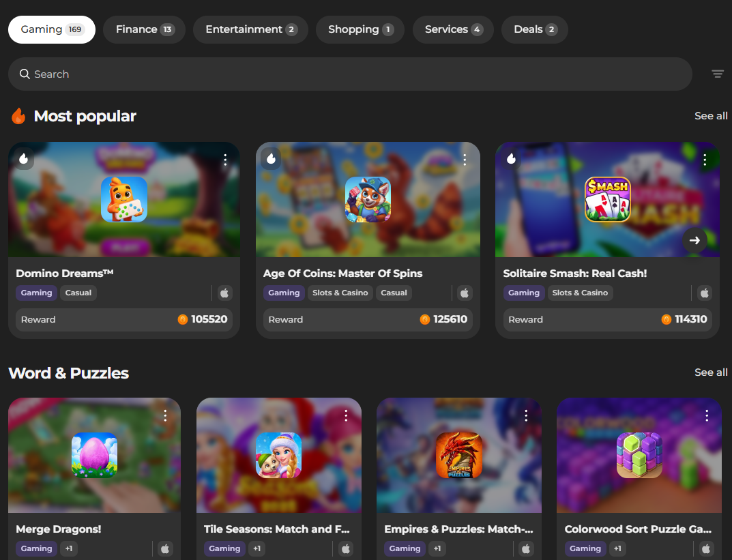This screenshot has width=732, height=560.
Task: Click the coin icon in Age Of Coins reward
Action: pyautogui.click(x=425, y=319)
